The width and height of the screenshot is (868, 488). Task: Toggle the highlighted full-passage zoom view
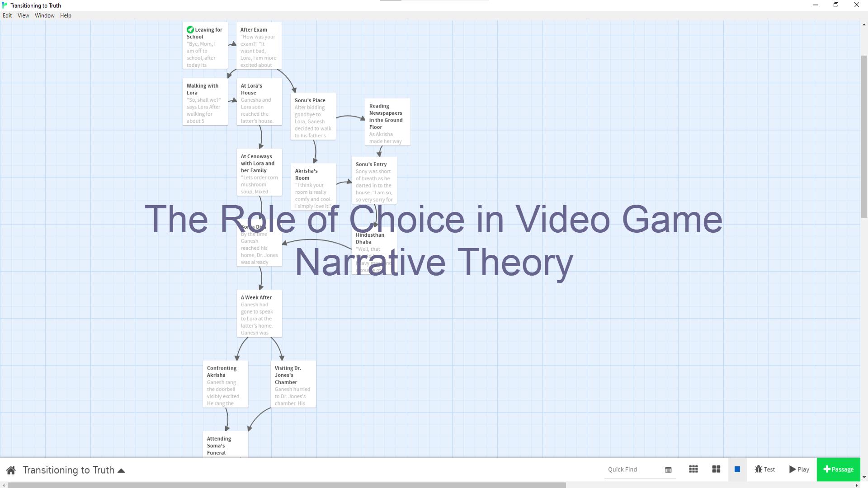coord(737,469)
